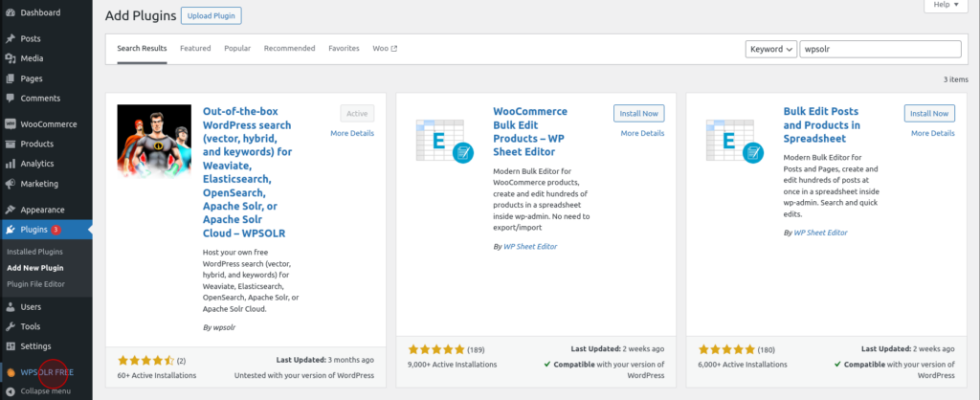980x400 pixels.
Task: Click the Upload Plugin button
Action: [x=212, y=16]
